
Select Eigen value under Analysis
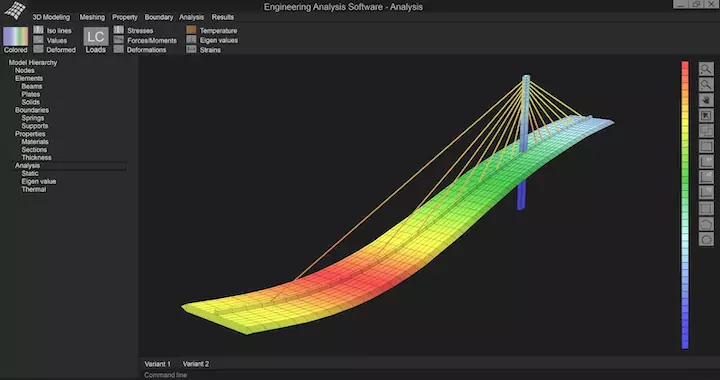[x=39, y=181]
